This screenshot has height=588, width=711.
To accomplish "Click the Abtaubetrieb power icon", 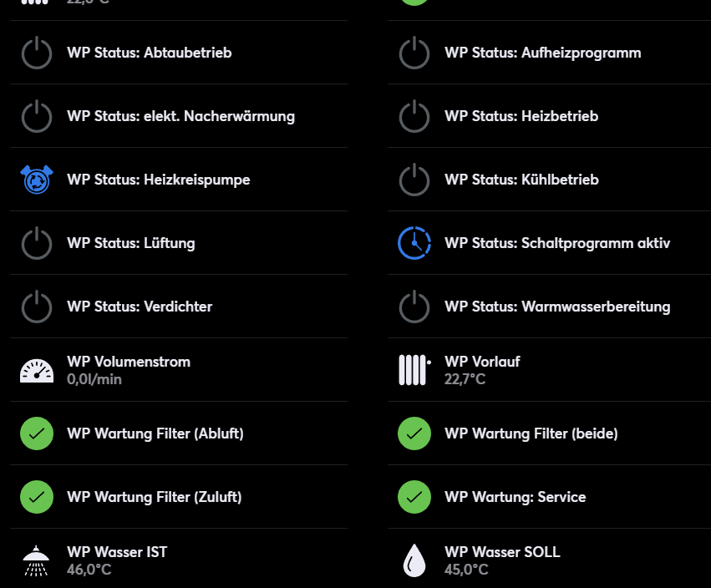I will tap(36, 53).
